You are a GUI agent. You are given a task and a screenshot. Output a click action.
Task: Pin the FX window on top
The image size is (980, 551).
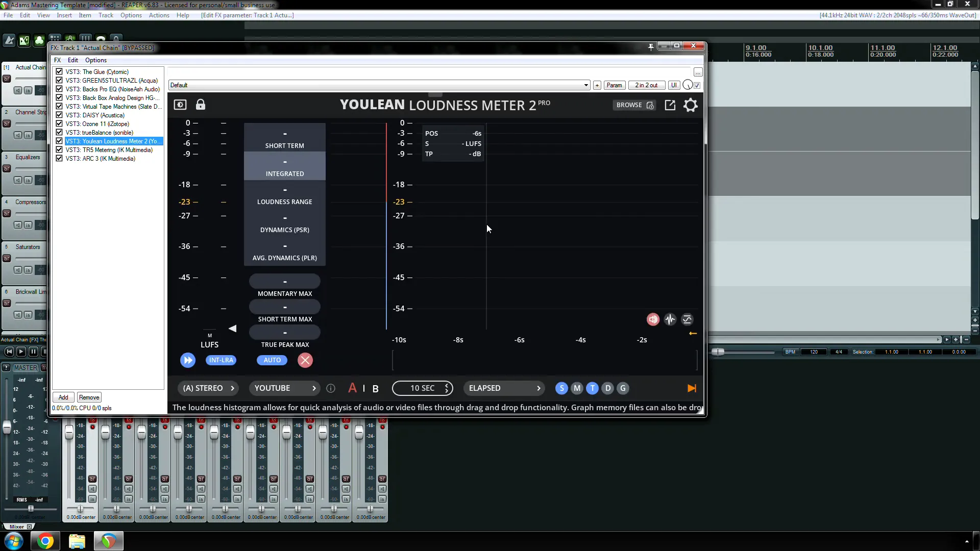[x=651, y=46]
